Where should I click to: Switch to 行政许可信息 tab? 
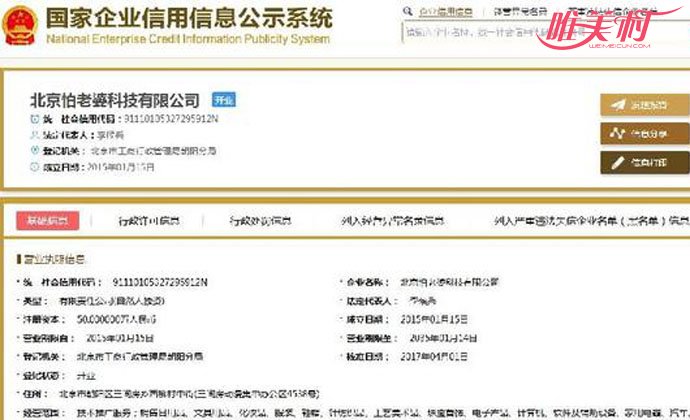[149, 221]
